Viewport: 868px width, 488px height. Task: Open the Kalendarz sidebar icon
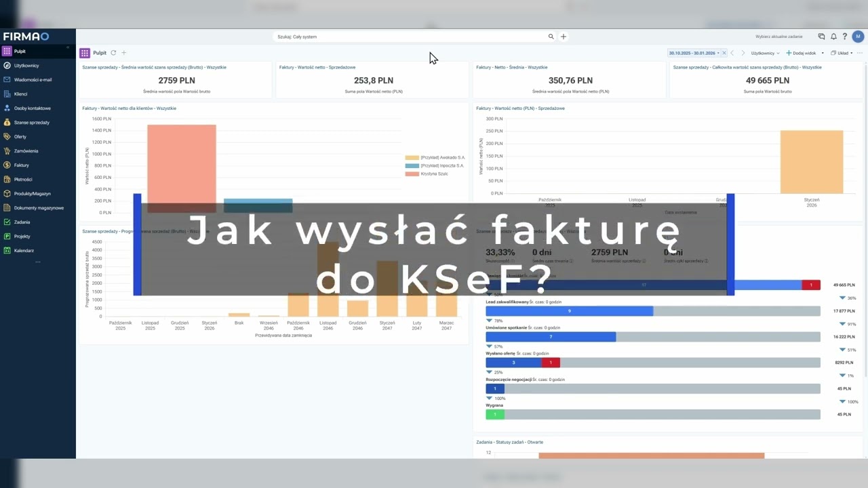7,251
